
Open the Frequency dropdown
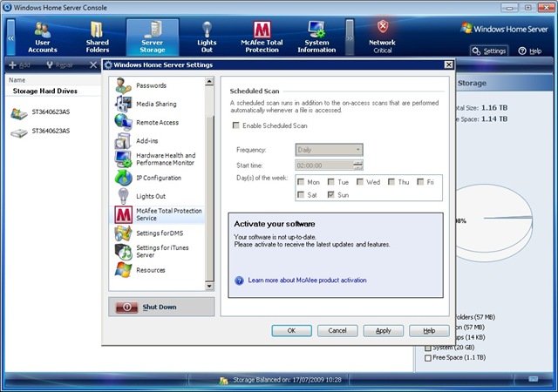tap(330, 150)
